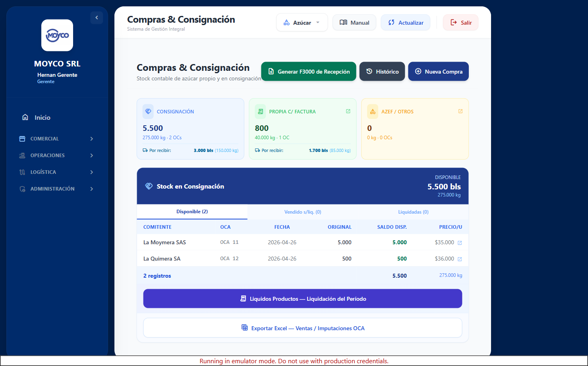Open the Azúcar product dropdown
Viewport: 588px width, 366px height.
pyautogui.click(x=302, y=22)
